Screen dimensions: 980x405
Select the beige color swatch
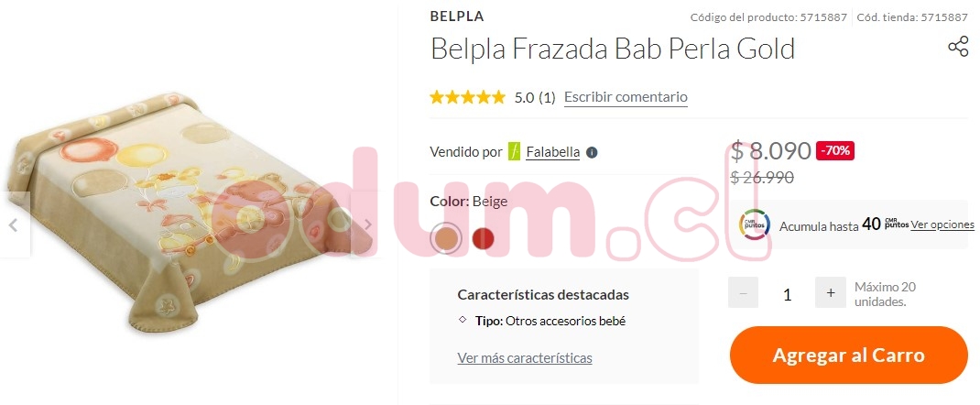(x=446, y=238)
